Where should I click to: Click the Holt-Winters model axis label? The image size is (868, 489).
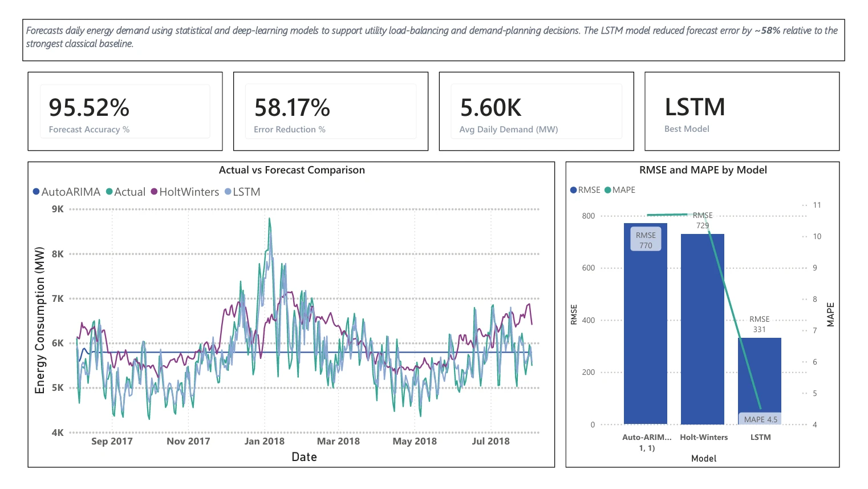coord(704,437)
